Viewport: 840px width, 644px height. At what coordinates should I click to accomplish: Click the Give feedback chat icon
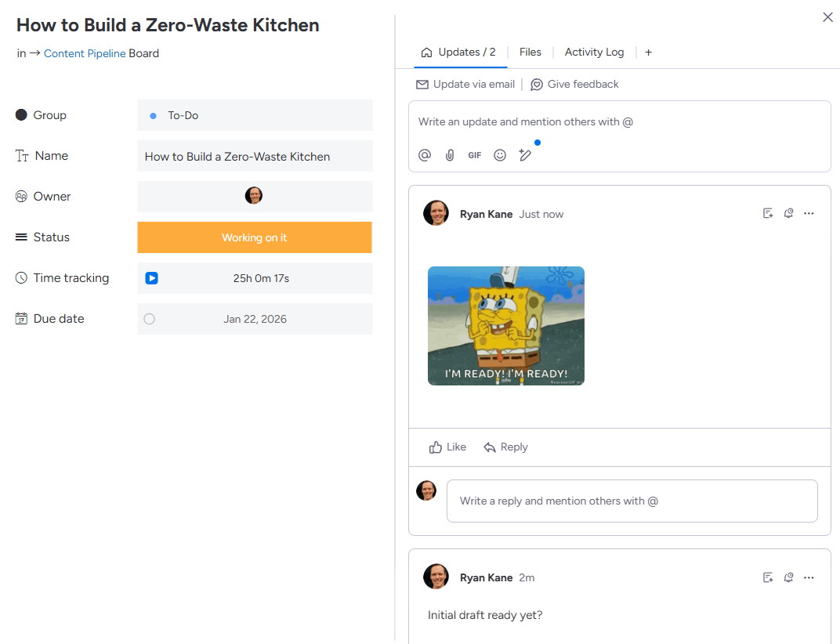[536, 85]
